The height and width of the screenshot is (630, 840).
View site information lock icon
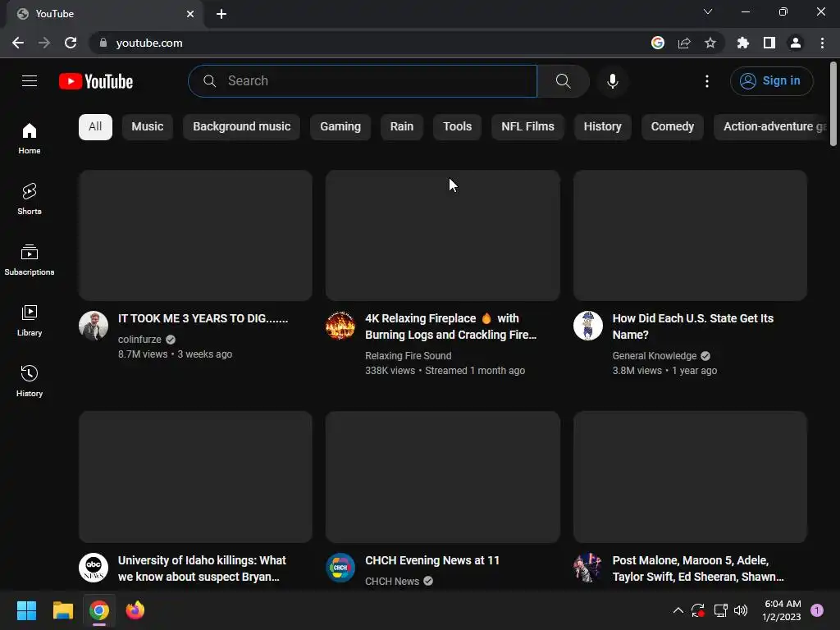pyautogui.click(x=103, y=43)
